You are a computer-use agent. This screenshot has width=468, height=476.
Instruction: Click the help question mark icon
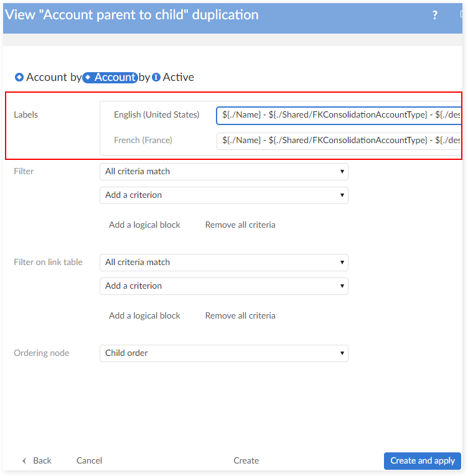point(435,16)
